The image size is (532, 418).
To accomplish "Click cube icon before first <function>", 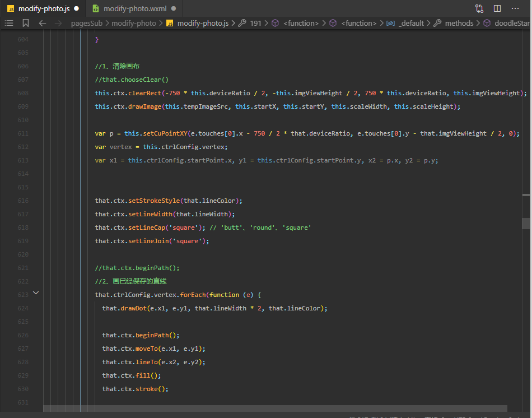I will [x=275, y=23].
